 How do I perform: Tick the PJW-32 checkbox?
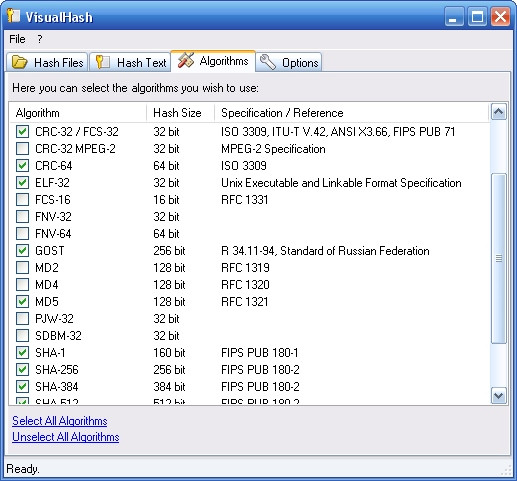pos(22,319)
